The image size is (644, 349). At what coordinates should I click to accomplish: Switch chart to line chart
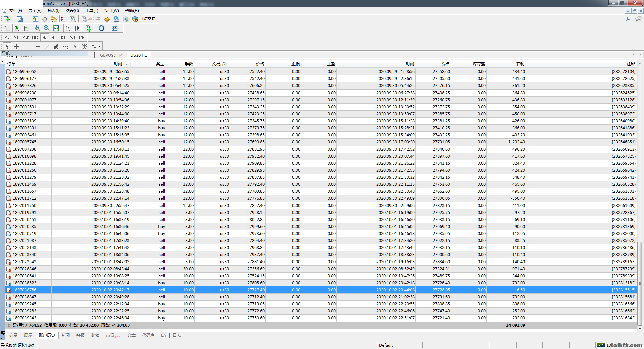click(x=26, y=28)
